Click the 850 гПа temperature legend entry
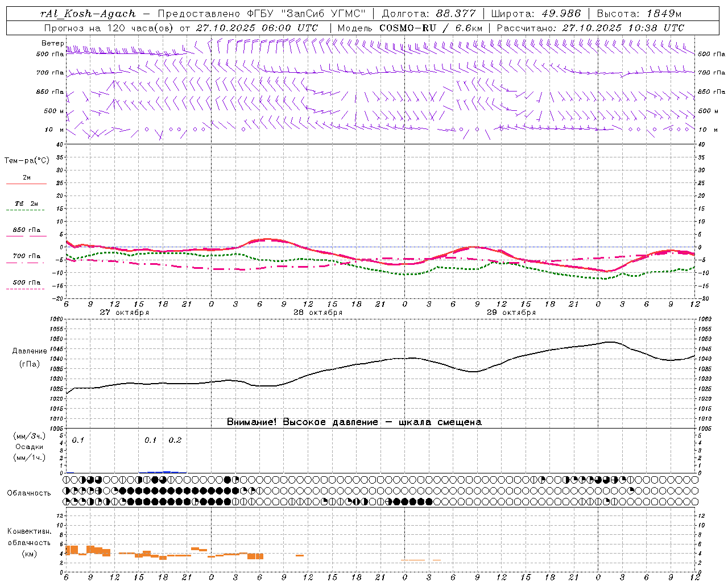728x582 pixels. (x=27, y=230)
